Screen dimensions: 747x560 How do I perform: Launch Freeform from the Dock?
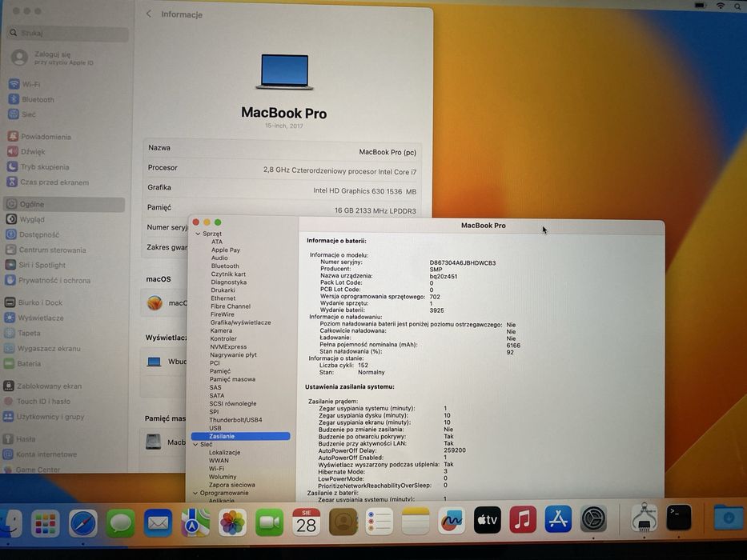tap(451, 521)
